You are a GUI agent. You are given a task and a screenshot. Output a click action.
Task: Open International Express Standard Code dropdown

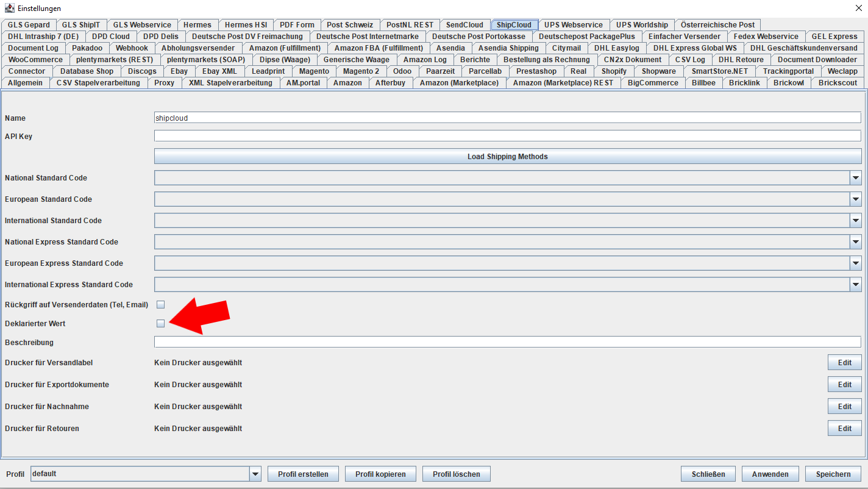856,285
